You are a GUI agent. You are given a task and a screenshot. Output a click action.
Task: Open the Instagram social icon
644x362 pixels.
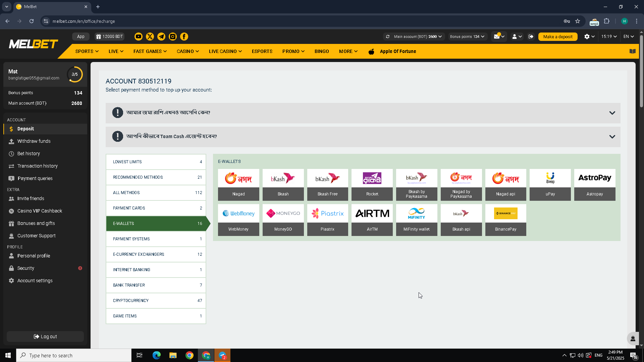[173, 37]
